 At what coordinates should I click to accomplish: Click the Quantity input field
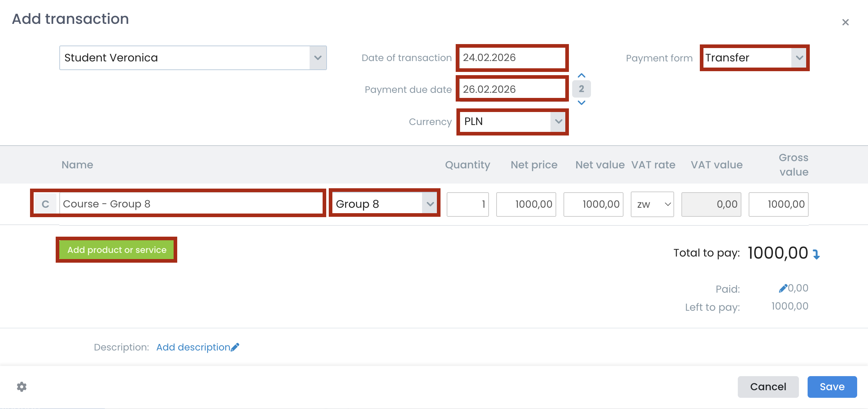click(x=467, y=204)
